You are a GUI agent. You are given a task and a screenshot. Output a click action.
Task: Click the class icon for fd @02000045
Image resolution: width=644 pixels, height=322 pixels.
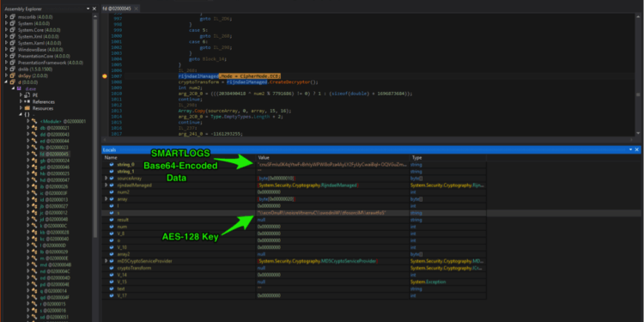pyautogui.click(x=35, y=154)
